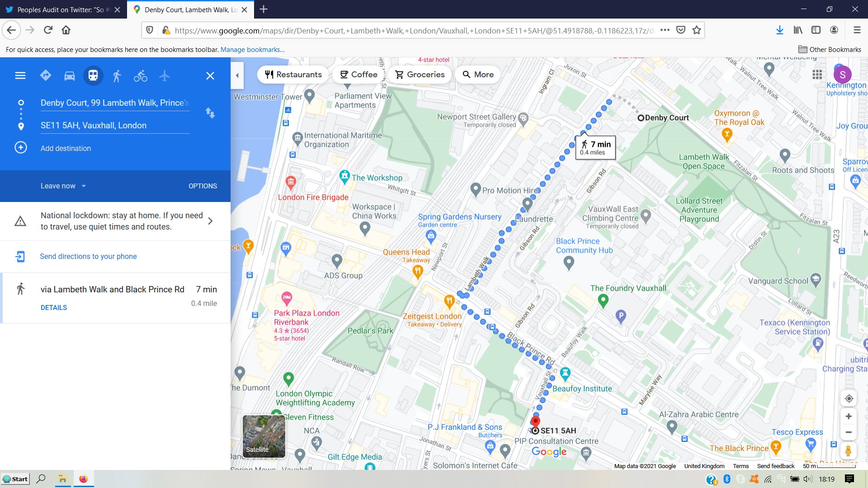
Task: Select the Walking travel mode icon
Action: pyautogui.click(x=117, y=76)
